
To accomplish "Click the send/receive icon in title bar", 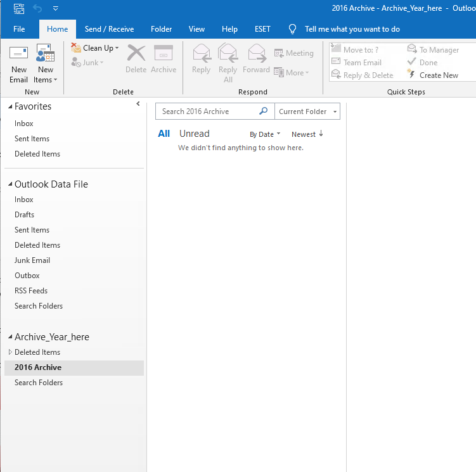I will 18,8.
